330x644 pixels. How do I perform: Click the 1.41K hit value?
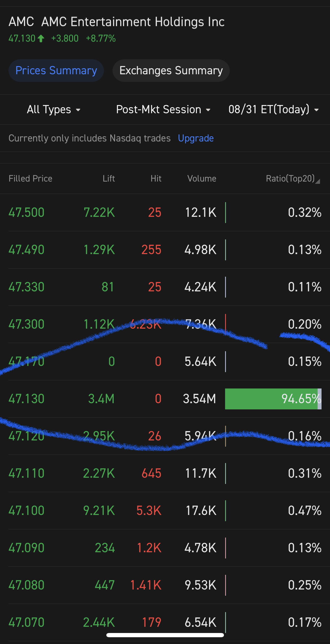[146, 585]
